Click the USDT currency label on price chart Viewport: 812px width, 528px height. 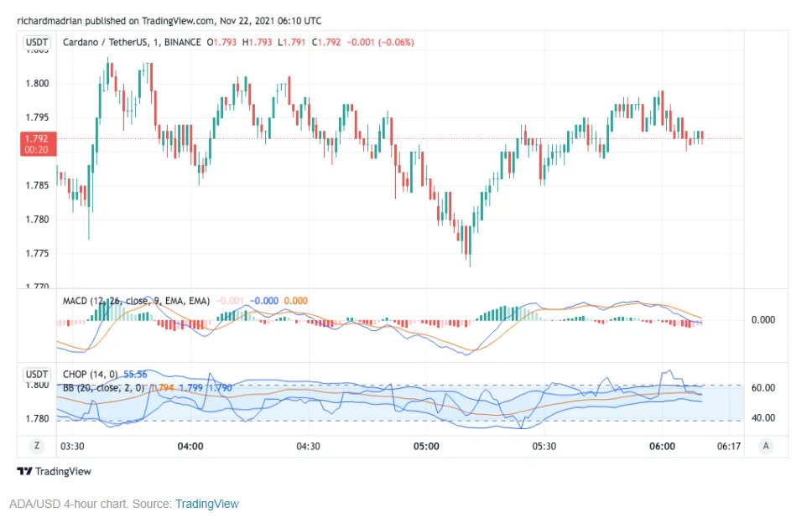click(x=37, y=42)
